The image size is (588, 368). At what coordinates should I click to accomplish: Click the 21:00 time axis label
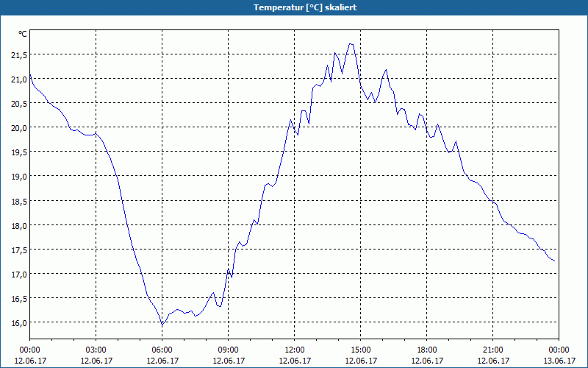[x=492, y=350]
